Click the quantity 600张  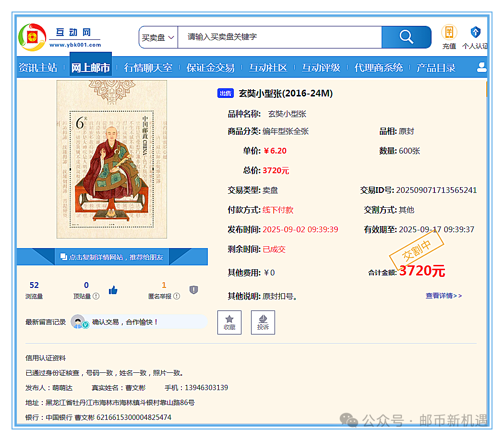coord(409,151)
